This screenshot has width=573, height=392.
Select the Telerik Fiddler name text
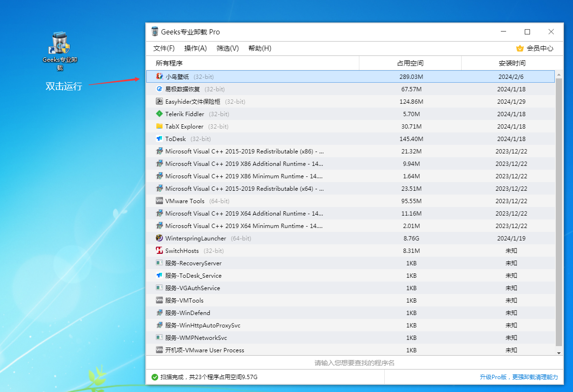pyautogui.click(x=184, y=114)
